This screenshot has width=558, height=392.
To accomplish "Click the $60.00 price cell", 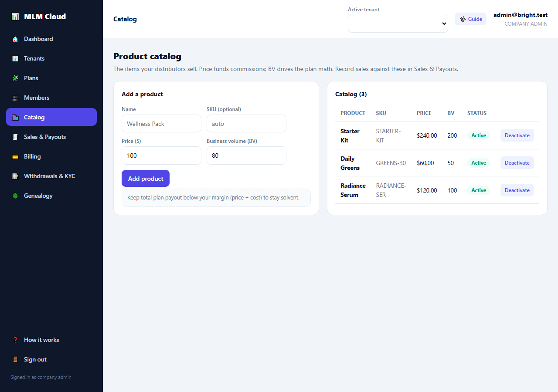I will [425, 163].
